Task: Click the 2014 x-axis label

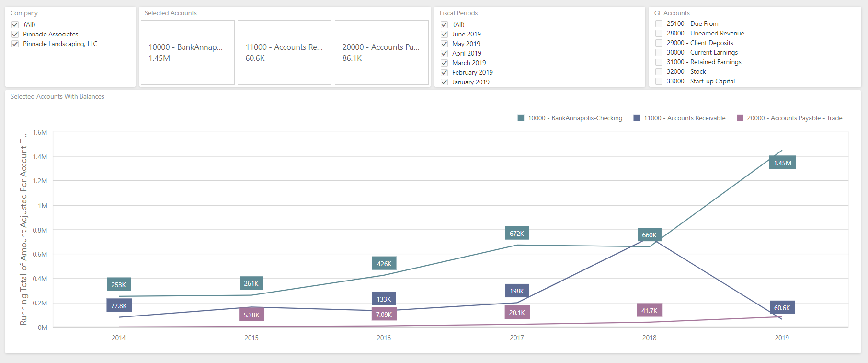Action: [119, 338]
